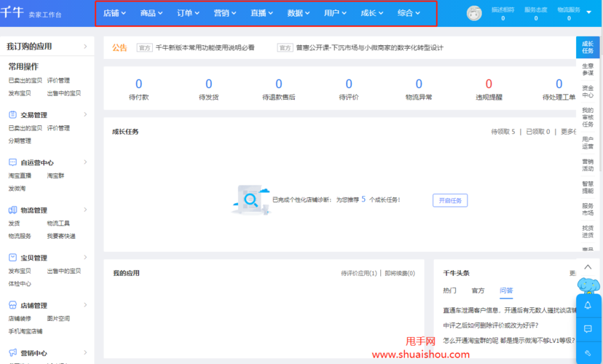Open the 直播 dropdown menu
This screenshot has height=364, width=603.
coord(261,13)
